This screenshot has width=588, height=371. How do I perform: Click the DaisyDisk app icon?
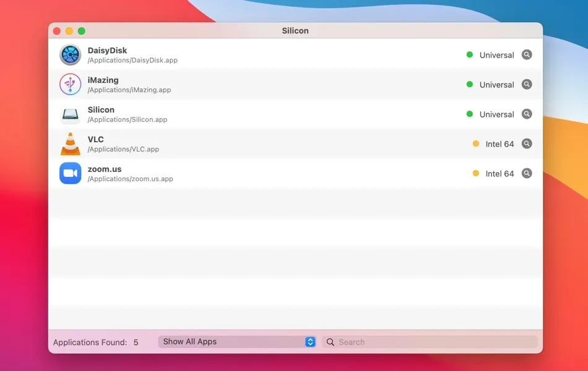pyautogui.click(x=70, y=54)
